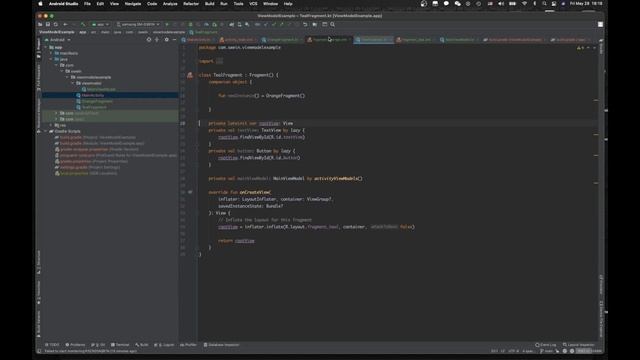
Task: Click the Undo arrow in toolbar
Action: tap(305, 24)
